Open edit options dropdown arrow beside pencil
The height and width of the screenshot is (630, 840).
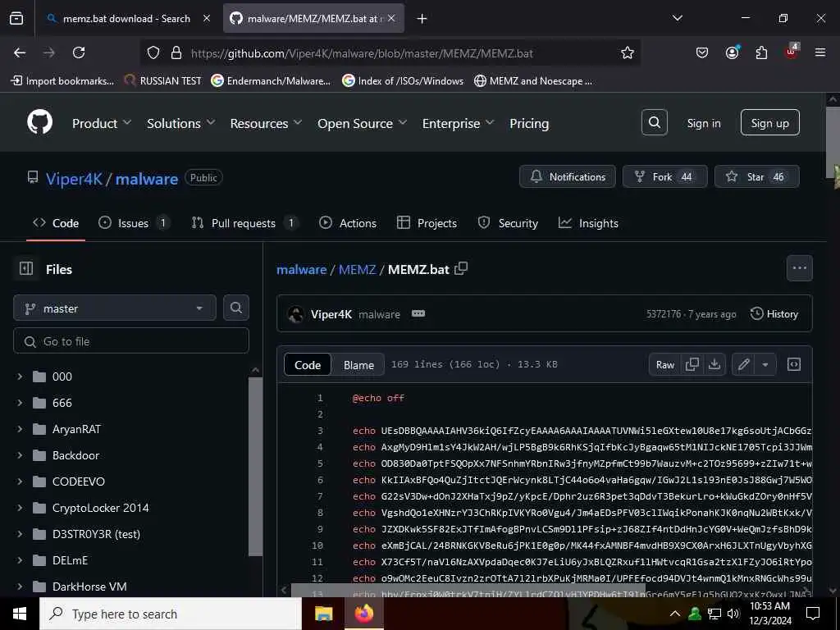765,365
